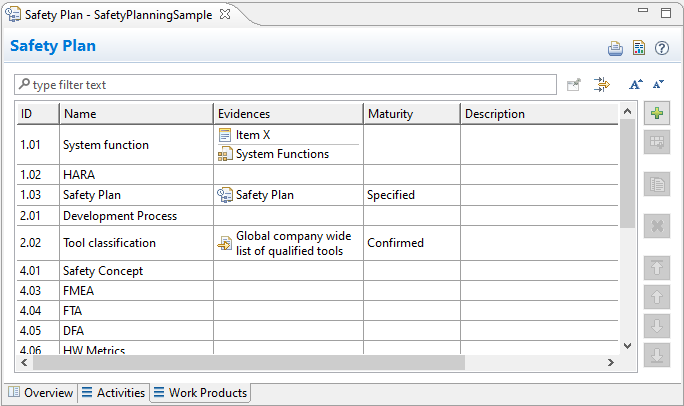Open the Confirmed maturity cell
Image resolution: width=684 pixels, height=406 pixels.
395,243
